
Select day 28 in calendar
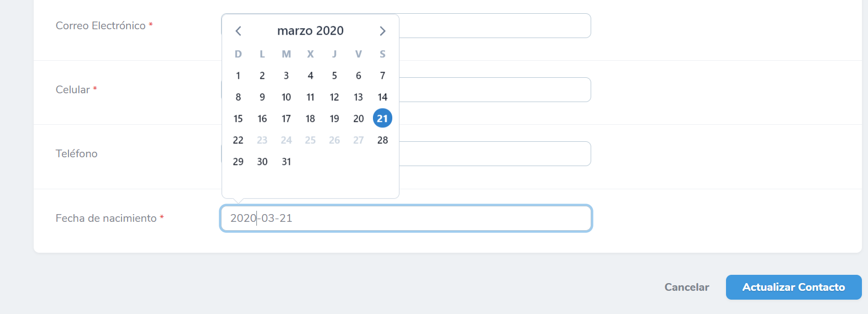(382, 140)
